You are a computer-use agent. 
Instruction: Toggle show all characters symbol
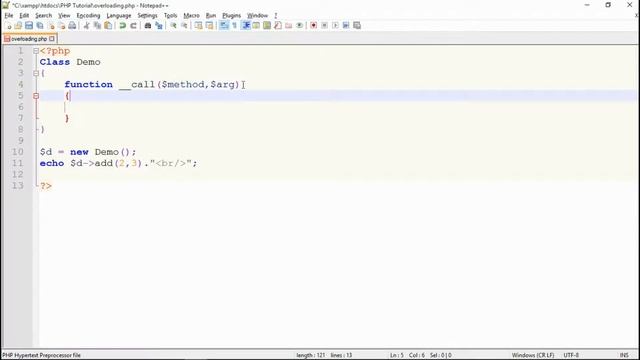[235, 25]
